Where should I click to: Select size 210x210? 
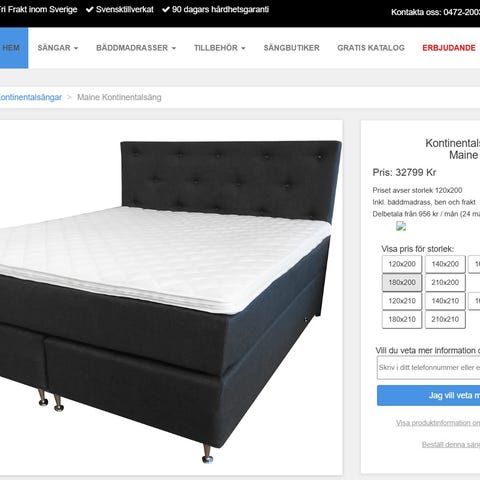pos(445,319)
